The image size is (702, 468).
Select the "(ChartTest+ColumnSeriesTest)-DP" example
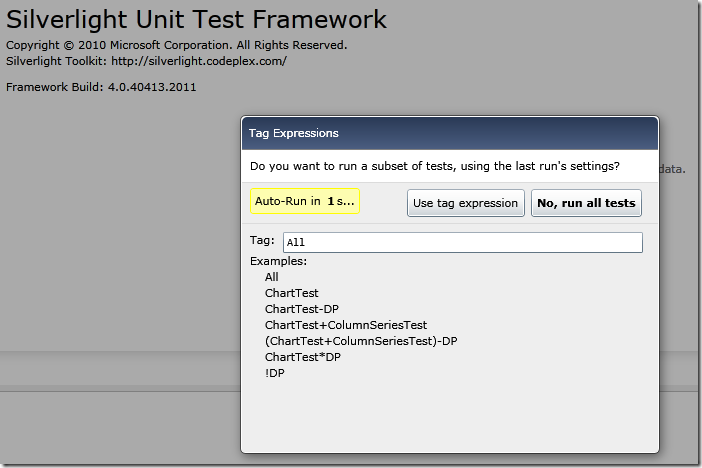[x=360, y=341]
